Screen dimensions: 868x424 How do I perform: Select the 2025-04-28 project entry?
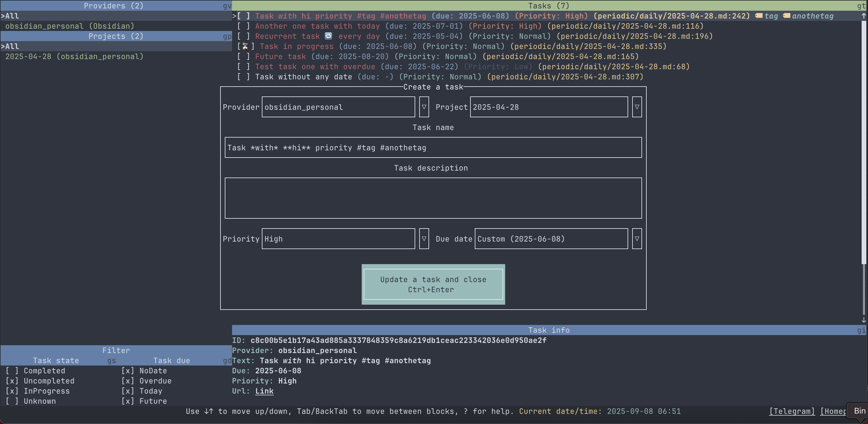74,56
